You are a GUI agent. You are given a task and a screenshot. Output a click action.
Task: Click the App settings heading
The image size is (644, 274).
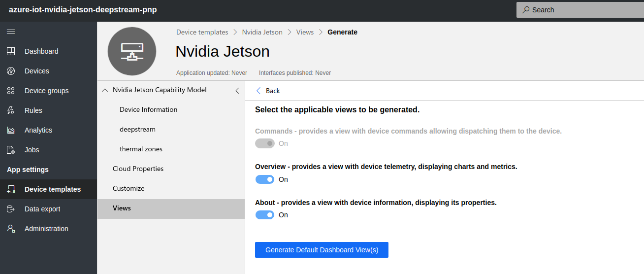(28, 170)
